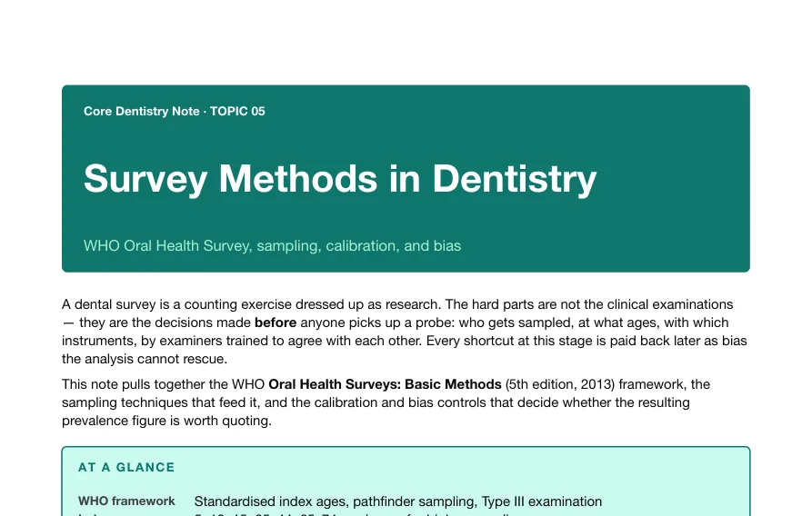The height and width of the screenshot is (516, 812).
Task: Click the "(5th edition, 2013)" text
Action: (x=560, y=384)
